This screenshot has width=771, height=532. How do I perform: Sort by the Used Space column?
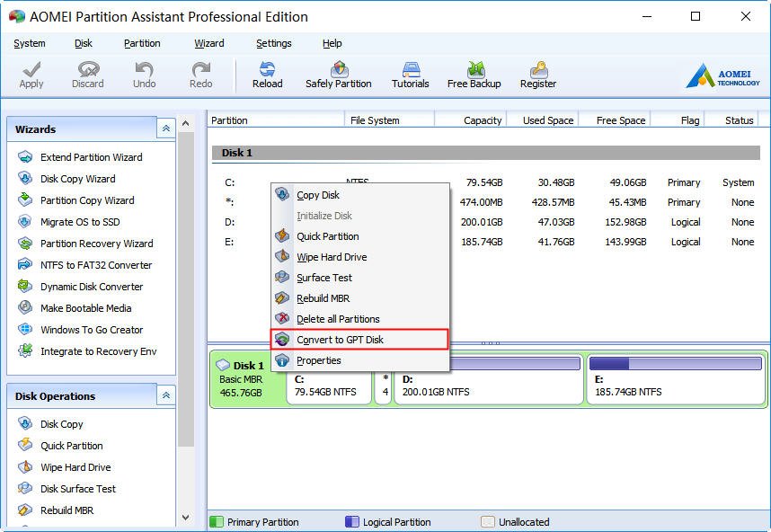(543, 120)
